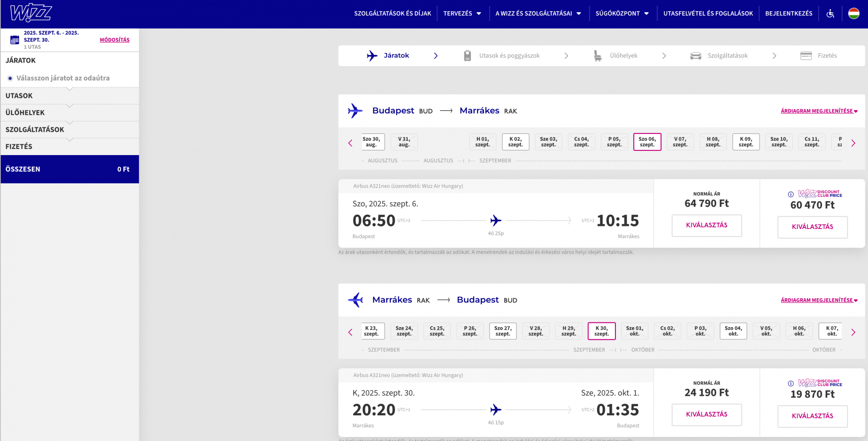Open Utasfelvétel és foglalások menu item
868x441 pixels.
[708, 13]
